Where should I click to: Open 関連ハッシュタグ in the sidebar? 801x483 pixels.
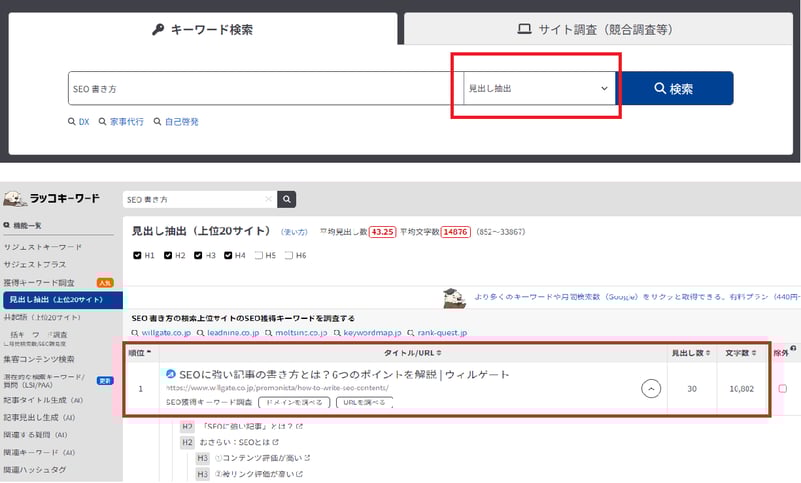pos(35,470)
